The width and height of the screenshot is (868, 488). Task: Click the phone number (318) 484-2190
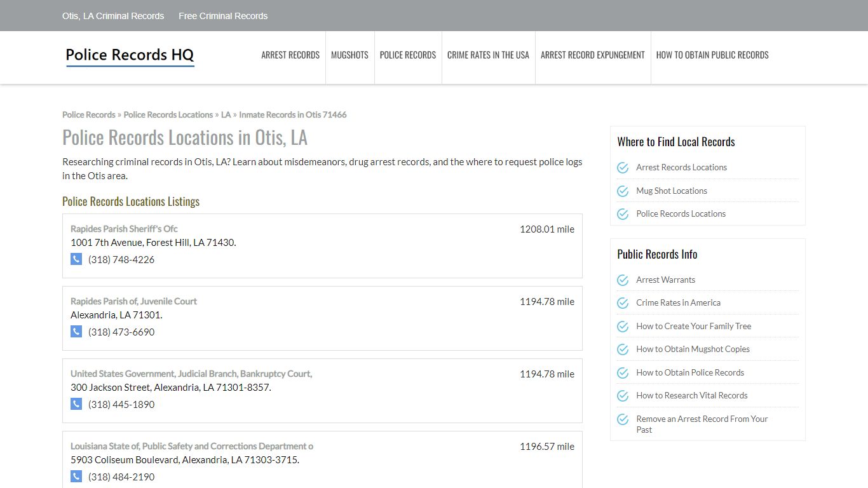tap(121, 477)
